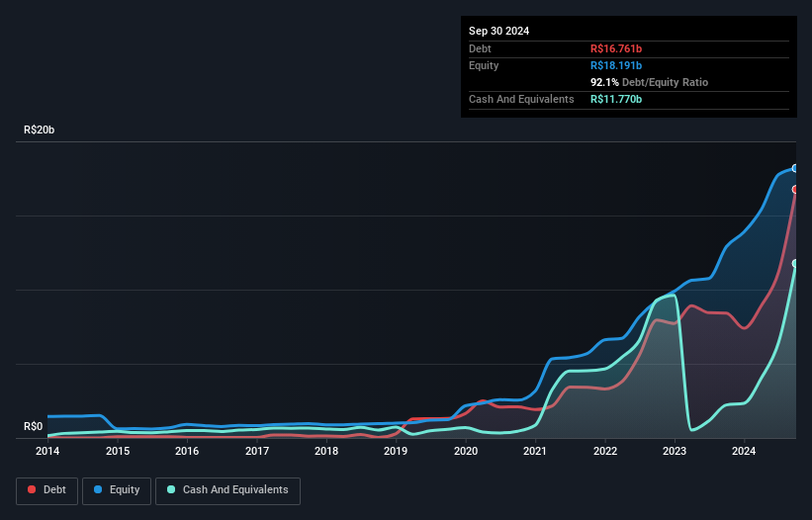812x520 pixels.
Task: Click the Debt value R$16.761b
Action: click(616, 48)
